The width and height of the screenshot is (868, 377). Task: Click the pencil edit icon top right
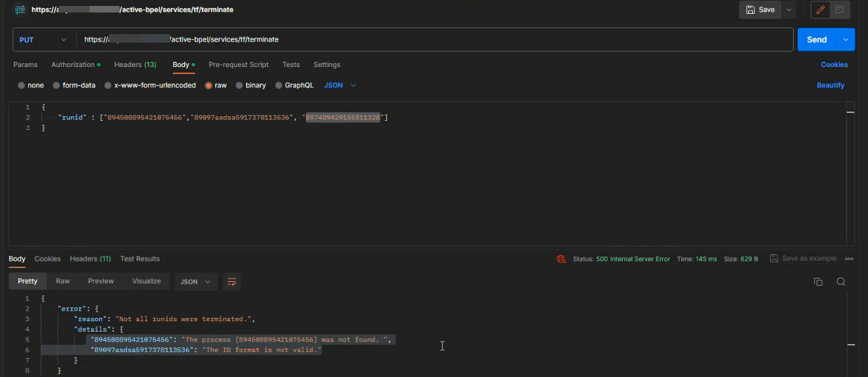tap(821, 10)
